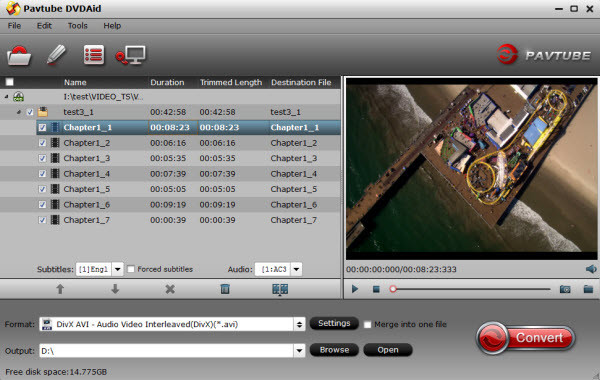Click the preview seek slider handle
This screenshot has height=380, width=600.
393,289
